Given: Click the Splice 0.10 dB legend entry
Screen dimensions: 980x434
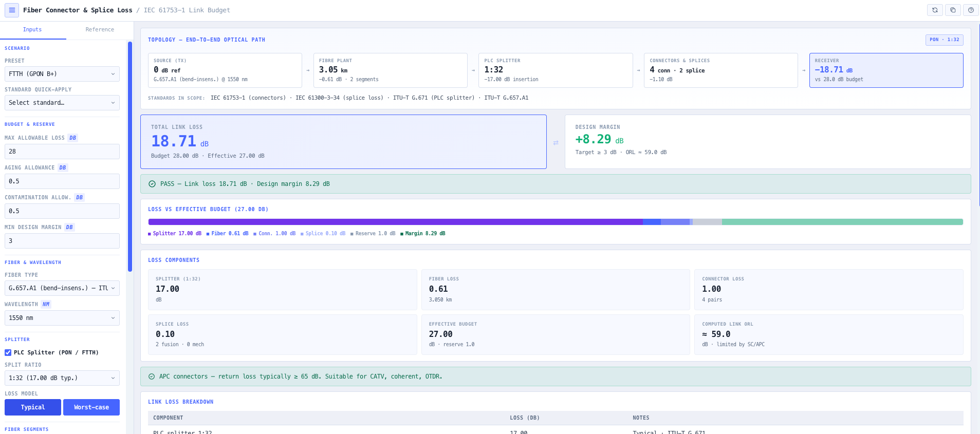Looking at the screenshot, I should click(x=323, y=234).
